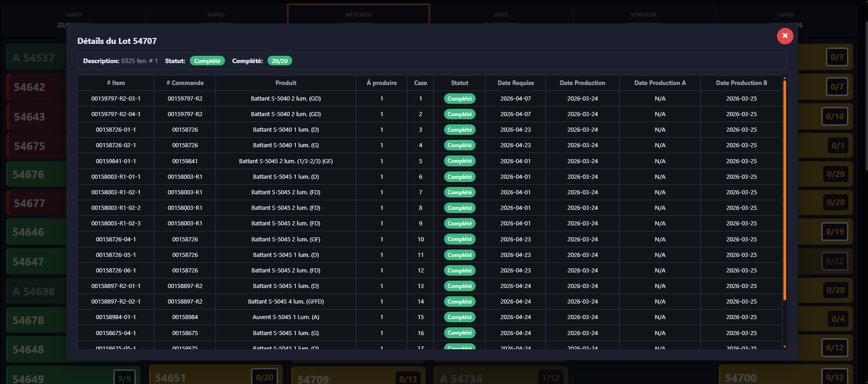
Task: Click the scrollbar down arrow in table
Action: coord(785,347)
